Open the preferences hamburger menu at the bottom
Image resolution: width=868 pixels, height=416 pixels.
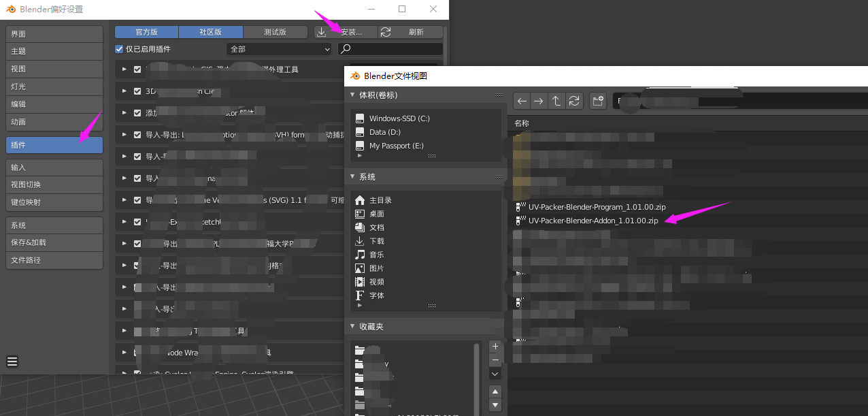coord(12,362)
